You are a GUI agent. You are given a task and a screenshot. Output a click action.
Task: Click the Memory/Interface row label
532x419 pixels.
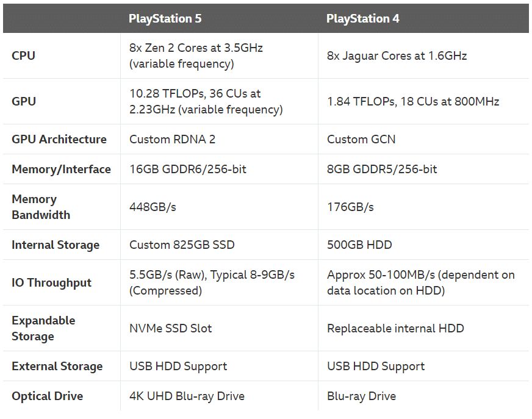61,169
